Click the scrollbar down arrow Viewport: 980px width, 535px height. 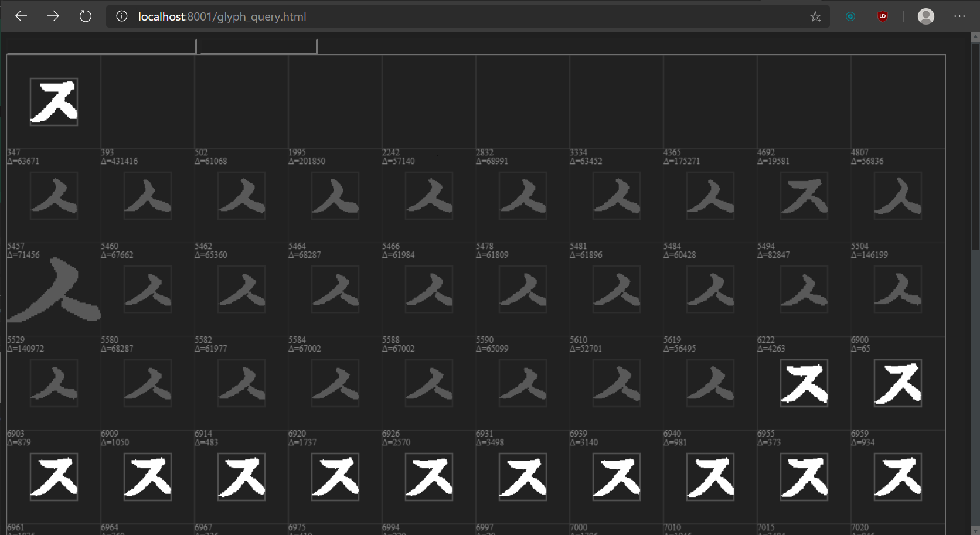975,530
